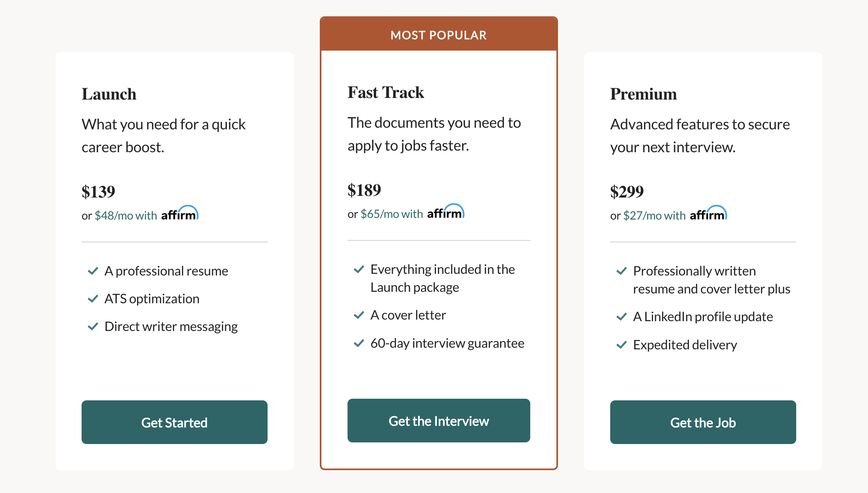Click the Affirm logo in Premium plan
Image resolution: width=868 pixels, height=493 pixels.
[709, 213]
